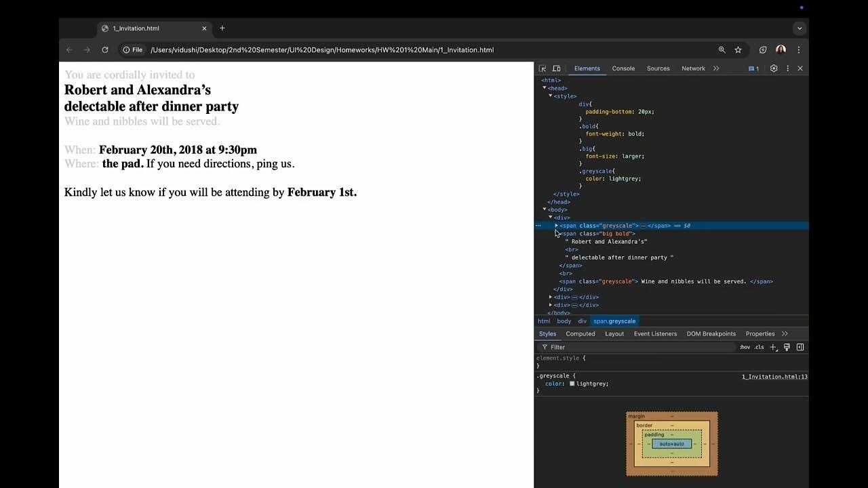Switch to the Sources tab
This screenshot has height=488, width=868.
coord(658,68)
